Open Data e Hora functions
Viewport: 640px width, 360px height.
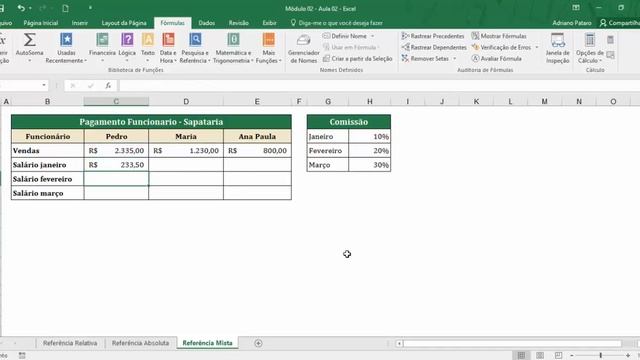pos(168,48)
